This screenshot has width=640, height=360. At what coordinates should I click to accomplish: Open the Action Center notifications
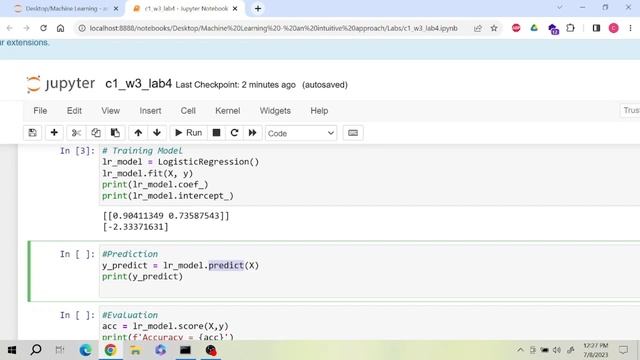tap(624, 350)
